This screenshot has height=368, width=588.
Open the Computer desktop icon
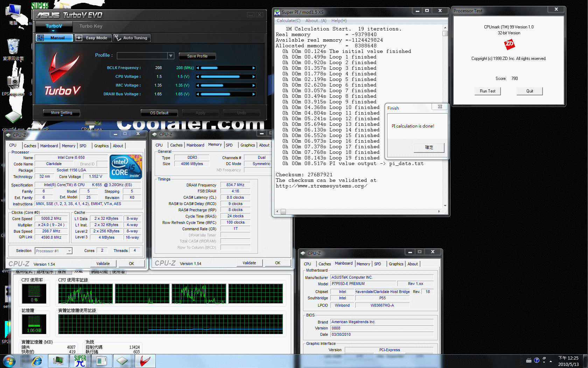(14, 15)
